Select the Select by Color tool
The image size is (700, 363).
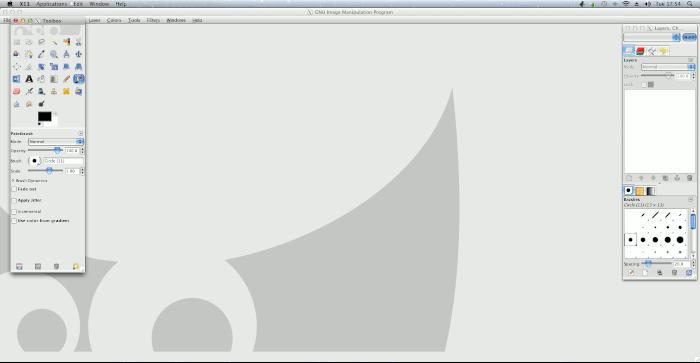coord(67,42)
